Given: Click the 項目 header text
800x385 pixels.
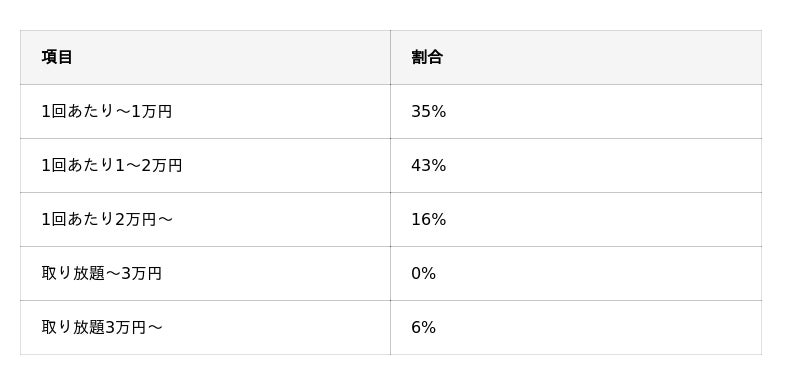Looking at the screenshot, I should [x=57, y=57].
